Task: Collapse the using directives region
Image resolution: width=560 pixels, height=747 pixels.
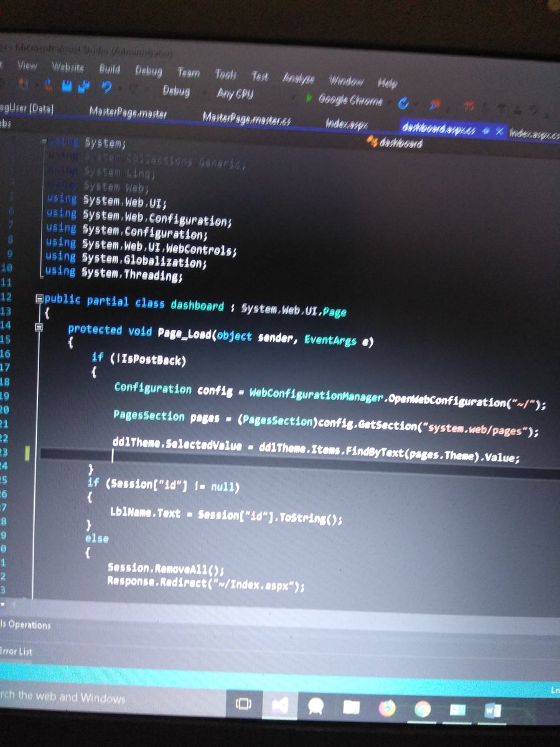Action: pos(44,143)
